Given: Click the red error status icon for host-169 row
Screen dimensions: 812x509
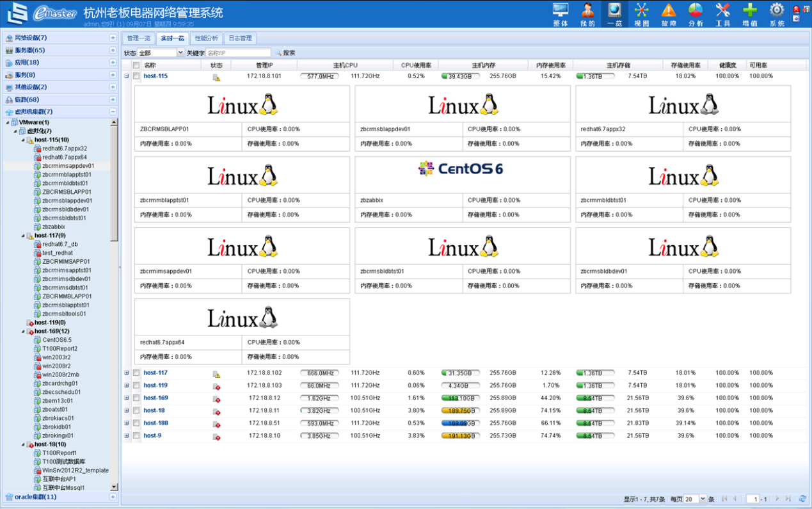Looking at the screenshot, I should pos(216,399).
